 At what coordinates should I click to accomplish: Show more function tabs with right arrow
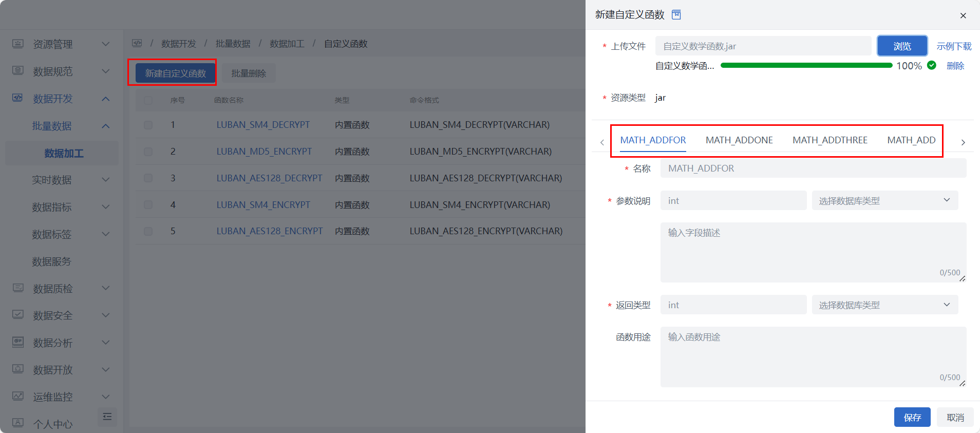click(963, 142)
